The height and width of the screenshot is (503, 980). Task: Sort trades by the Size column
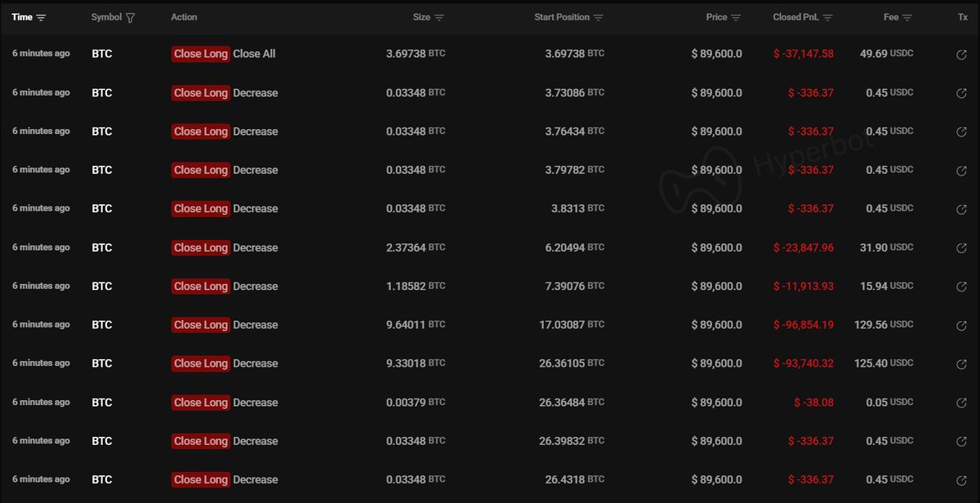[439, 17]
